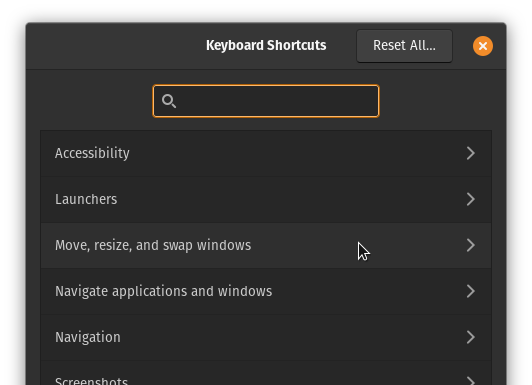Open Navigate applications and windows section
This screenshot has width=532, height=385.
pos(266,291)
